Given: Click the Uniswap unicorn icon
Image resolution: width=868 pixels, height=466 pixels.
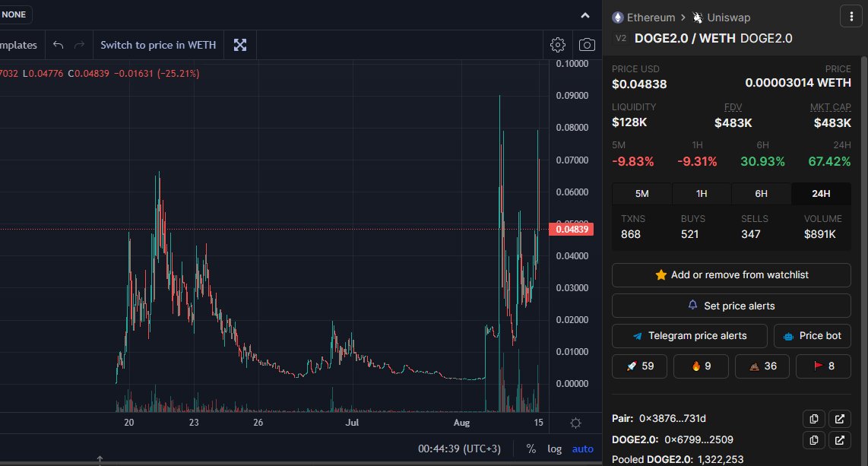Looking at the screenshot, I should (x=698, y=17).
